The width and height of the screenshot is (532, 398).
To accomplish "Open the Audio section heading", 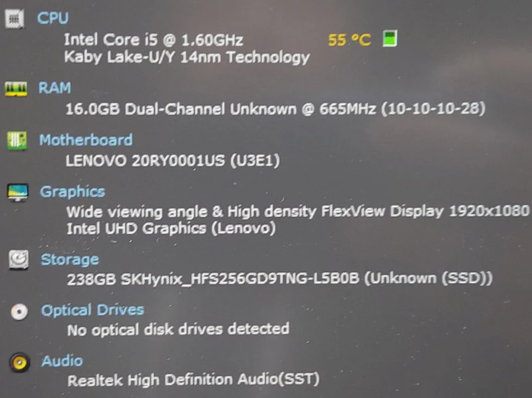I will pos(62,361).
